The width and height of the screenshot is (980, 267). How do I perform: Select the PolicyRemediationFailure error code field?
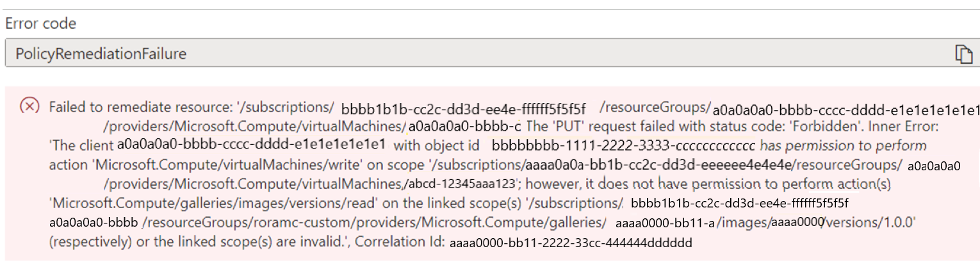pyautogui.click(x=492, y=54)
